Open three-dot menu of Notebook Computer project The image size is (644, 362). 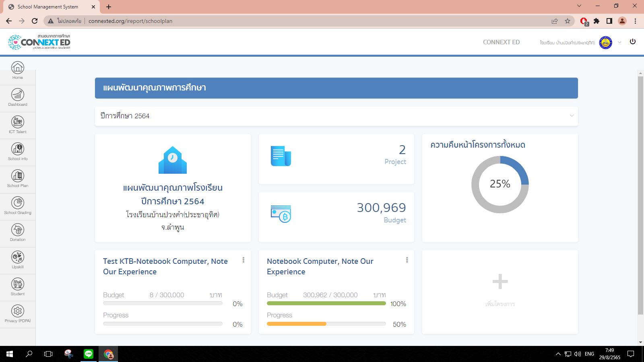(407, 260)
